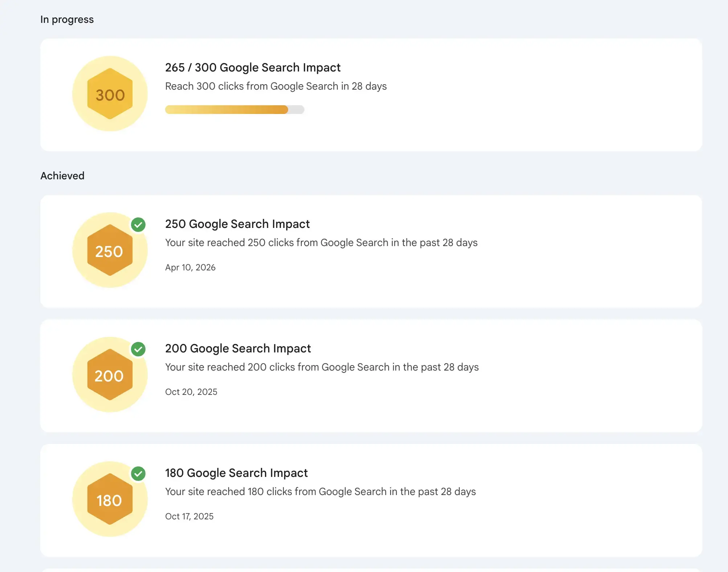Click the 'In progress' section heading

point(67,20)
